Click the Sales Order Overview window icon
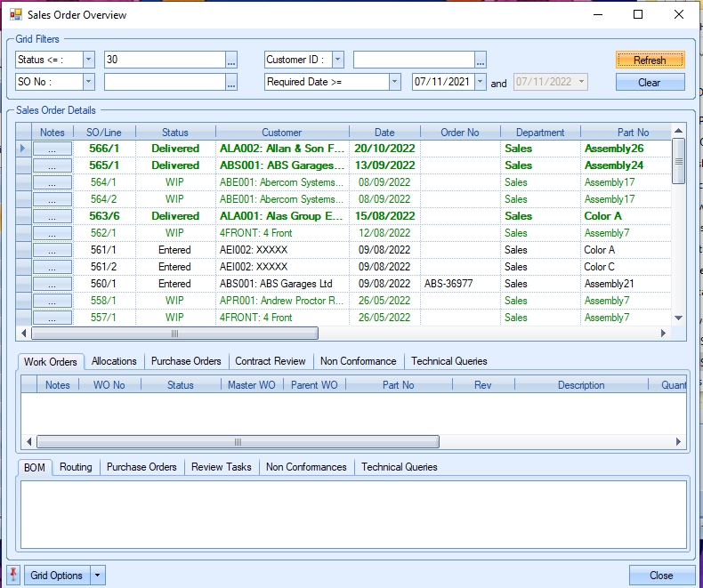This screenshot has height=588, width=703. coord(16,15)
